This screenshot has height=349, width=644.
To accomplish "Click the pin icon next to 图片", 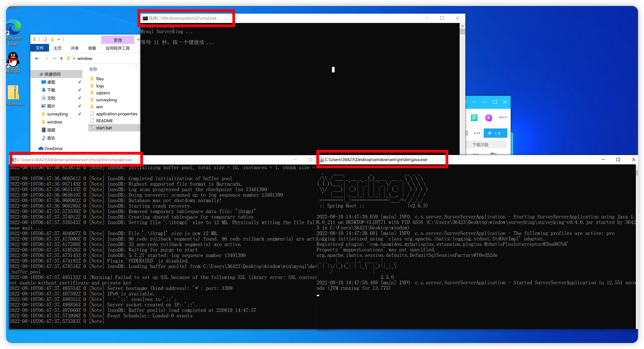I will [79, 106].
